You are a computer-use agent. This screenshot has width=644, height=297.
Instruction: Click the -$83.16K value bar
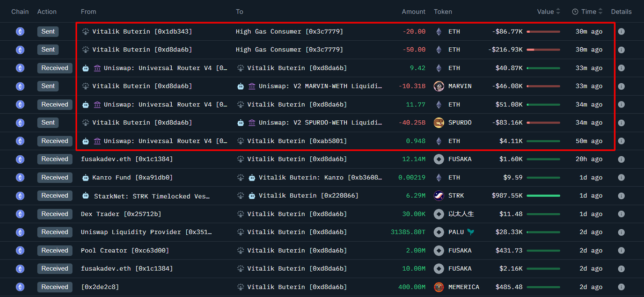(544, 123)
